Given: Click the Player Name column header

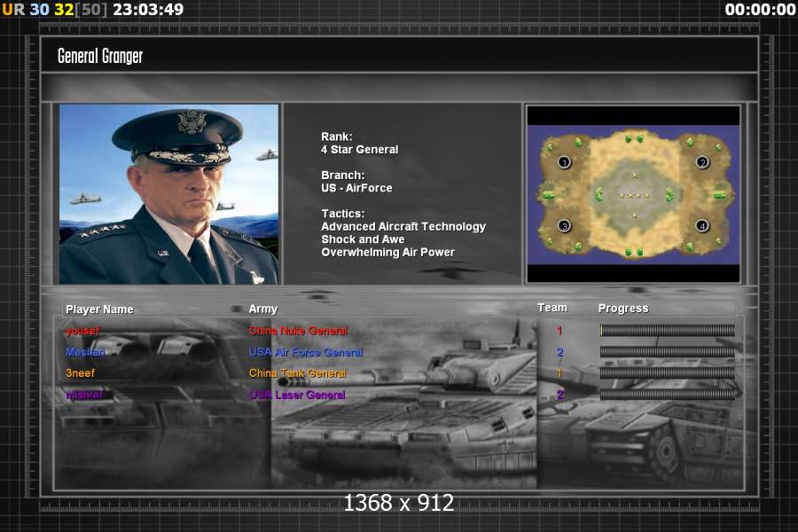Looking at the screenshot, I should [x=99, y=309].
